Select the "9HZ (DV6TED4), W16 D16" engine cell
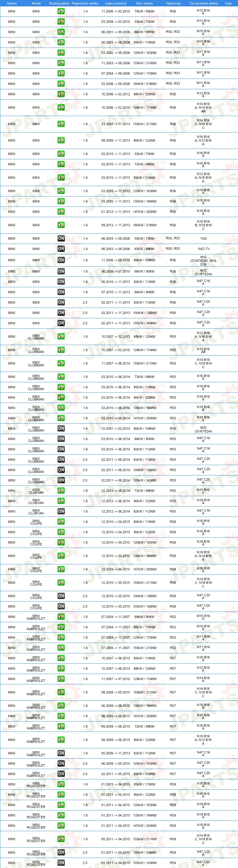Image resolution: width=238 pixels, height=868 pixels. tap(203, 260)
